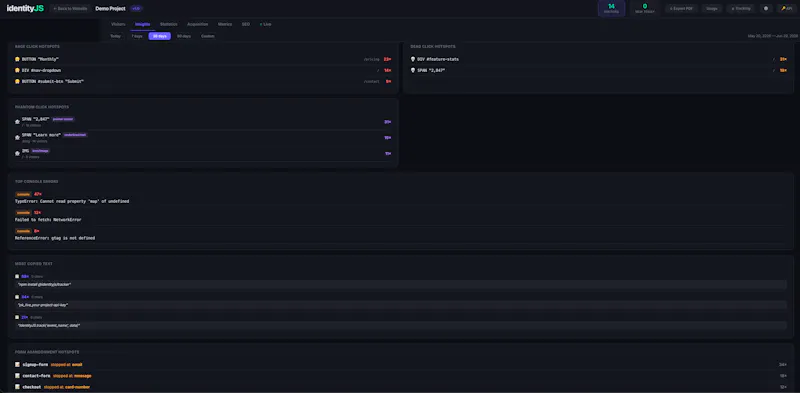Open API keys with the key button
Image resolution: width=800 pixels, height=393 pixels.
tap(786, 9)
